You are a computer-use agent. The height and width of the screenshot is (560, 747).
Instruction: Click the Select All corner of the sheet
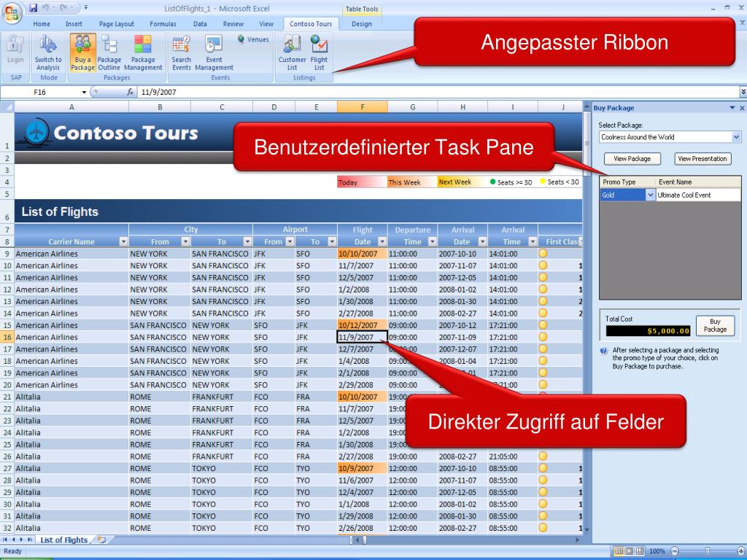coord(7,107)
